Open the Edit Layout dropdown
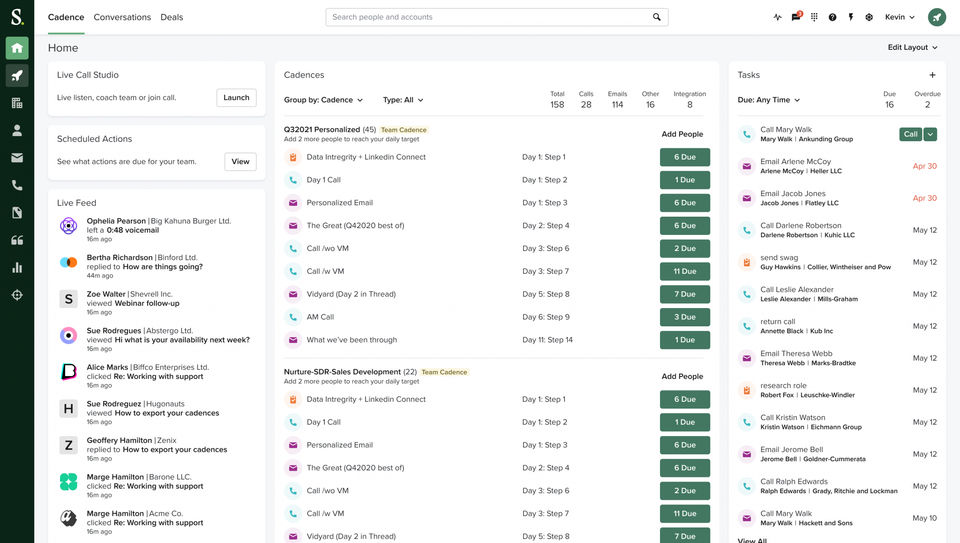This screenshot has height=543, width=960. pos(912,47)
